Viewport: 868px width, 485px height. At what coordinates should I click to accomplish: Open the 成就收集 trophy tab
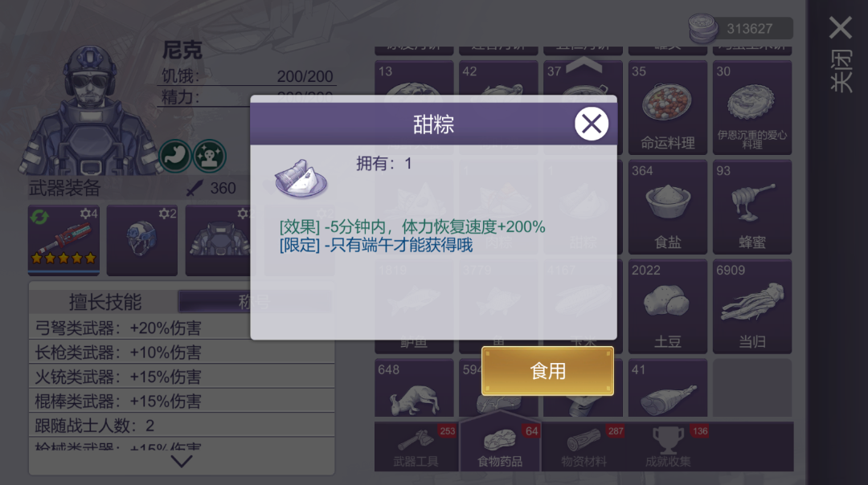pos(668,446)
